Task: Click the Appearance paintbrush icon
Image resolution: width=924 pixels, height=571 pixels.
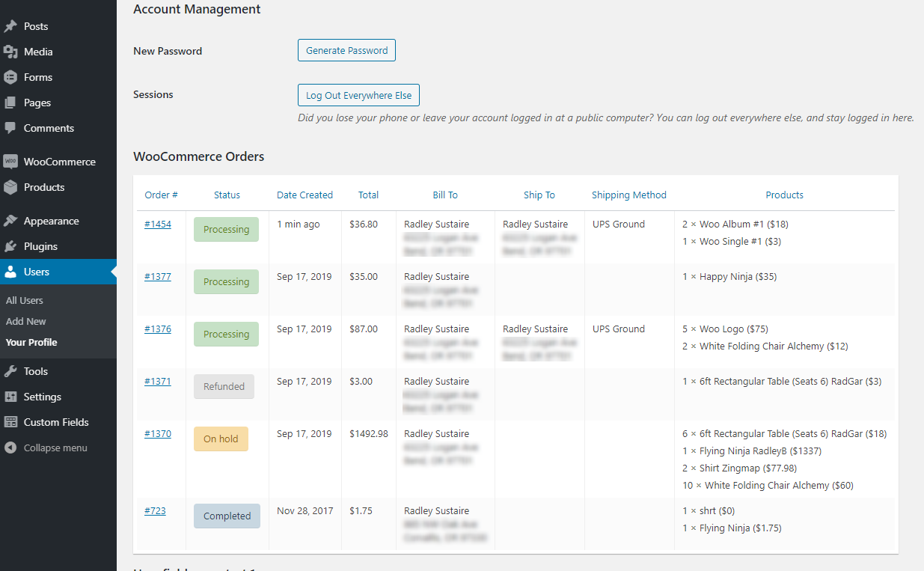Action: tap(10, 221)
